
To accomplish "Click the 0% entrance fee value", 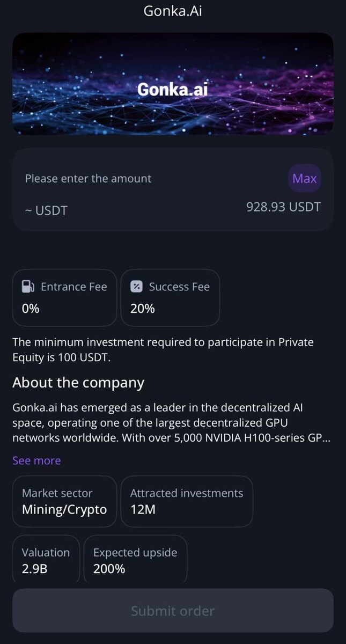I will tap(31, 309).
